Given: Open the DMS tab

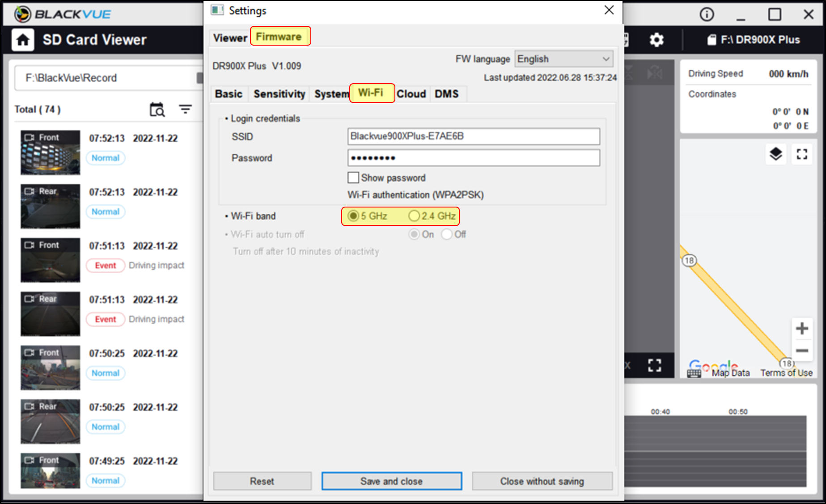Looking at the screenshot, I should [447, 94].
